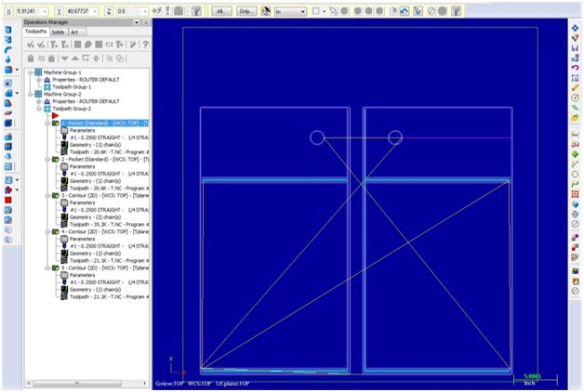Collapse the Machine Group-1 node
This screenshot has width=584, height=392.
point(31,72)
